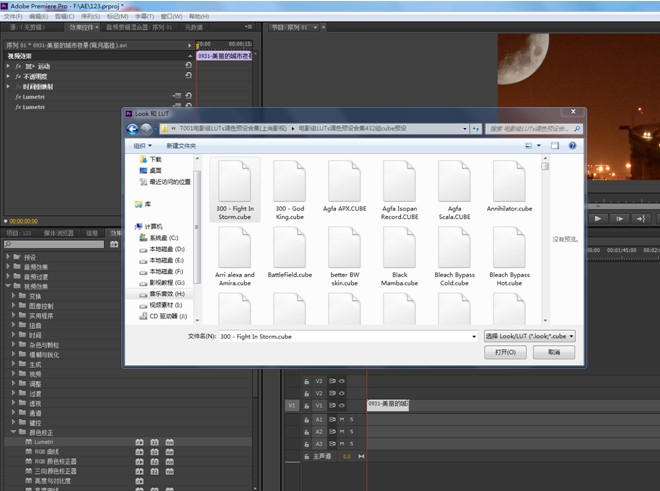
Task: Solo audio track A1
Action: click(x=351, y=419)
